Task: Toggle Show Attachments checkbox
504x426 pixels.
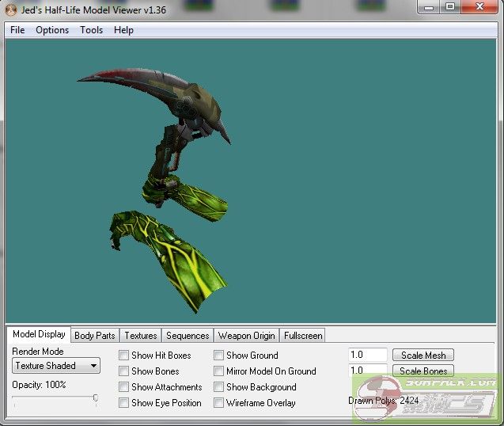Action: point(124,387)
